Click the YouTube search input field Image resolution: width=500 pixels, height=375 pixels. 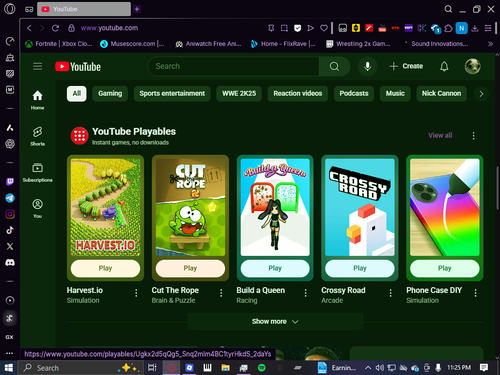point(233,66)
